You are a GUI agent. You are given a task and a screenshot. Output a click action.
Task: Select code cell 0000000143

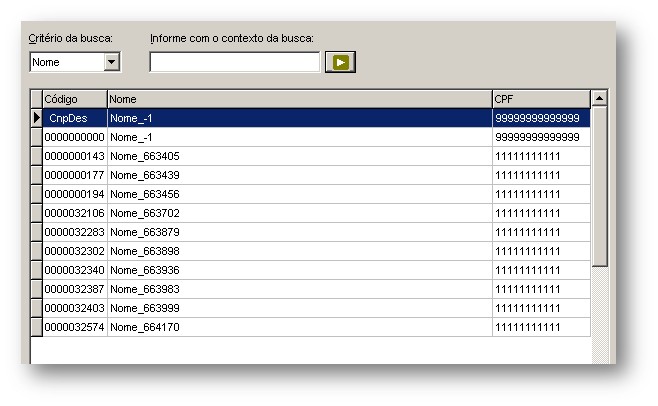click(x=75, y=156)
